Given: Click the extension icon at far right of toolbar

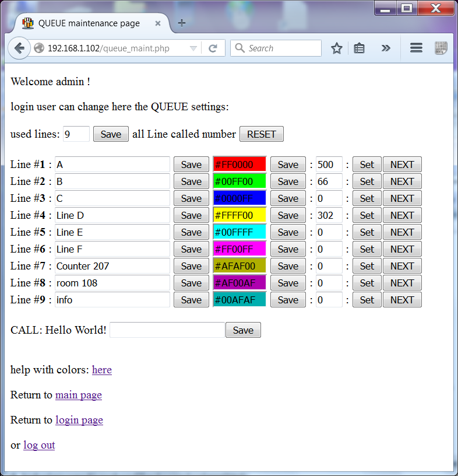Looking at the screenshot, I should pyautogui.click(x=441, y=48).
